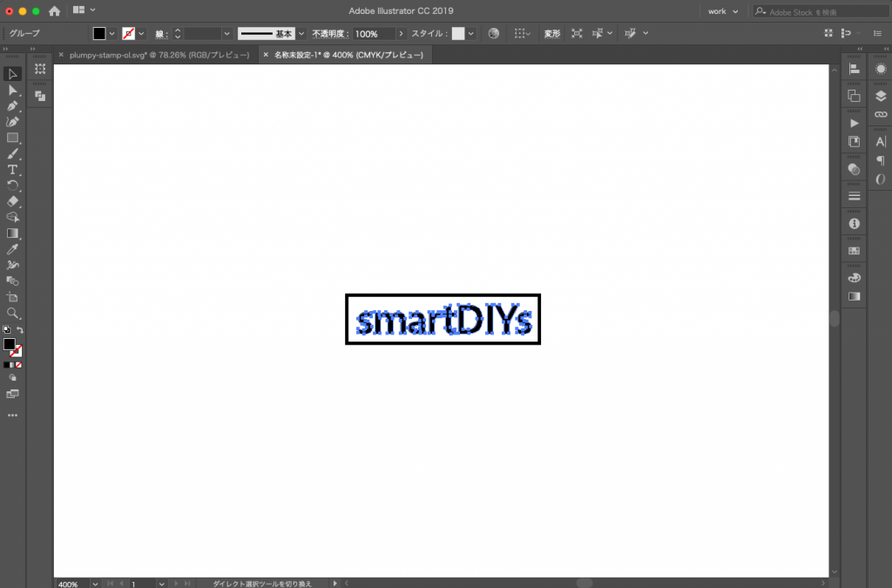Open the Asset Export panel icon

pos(854,142)
